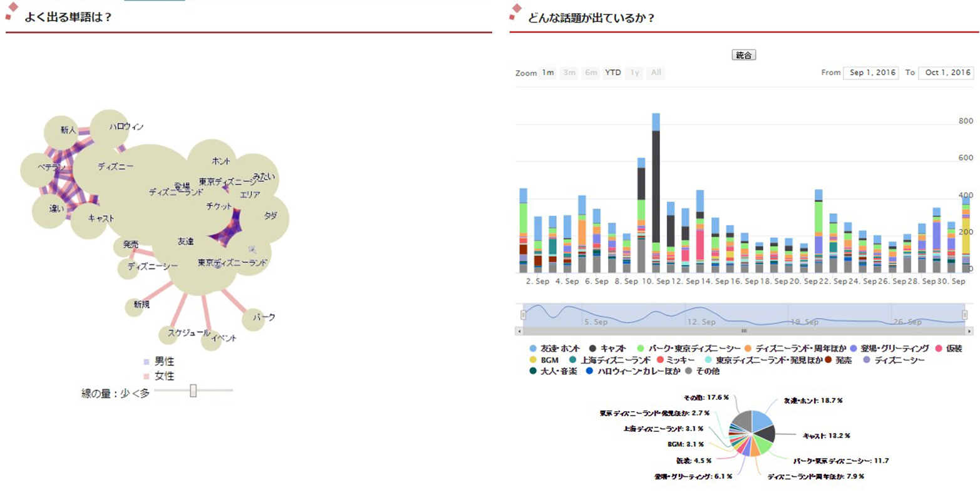Hide the 登場・グリーティング legend series
This screenshot has width=980, height=495.
click(889, 348)
